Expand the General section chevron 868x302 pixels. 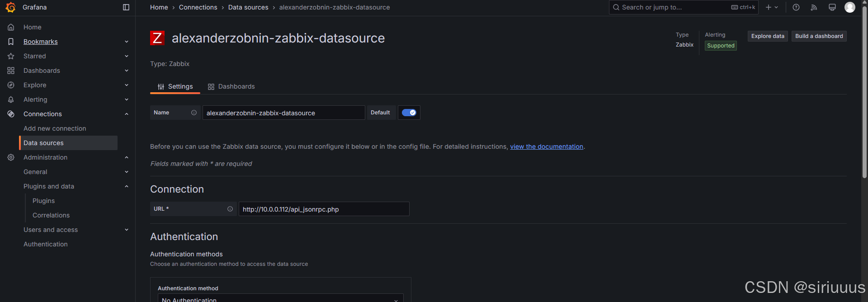pyautogui.click(x=127, y=172)
